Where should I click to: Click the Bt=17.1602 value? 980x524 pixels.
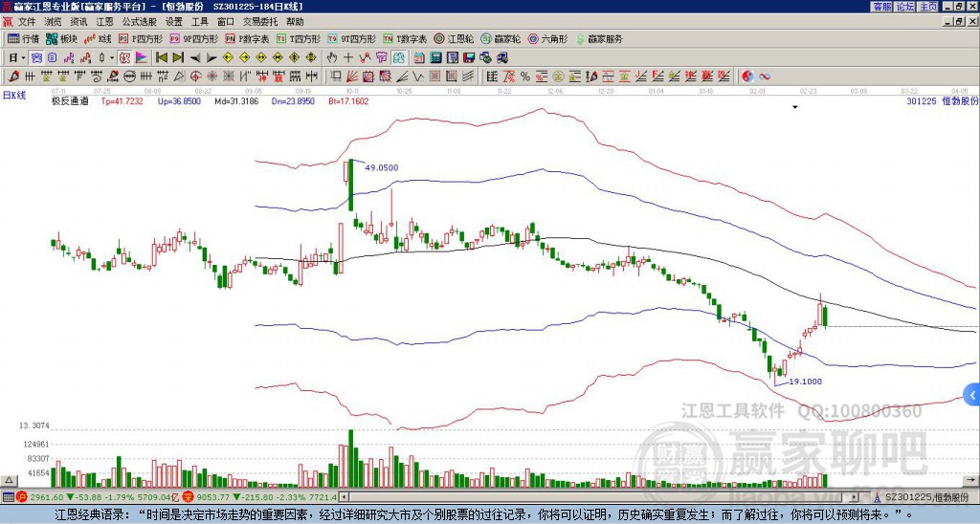pos(348,101)
